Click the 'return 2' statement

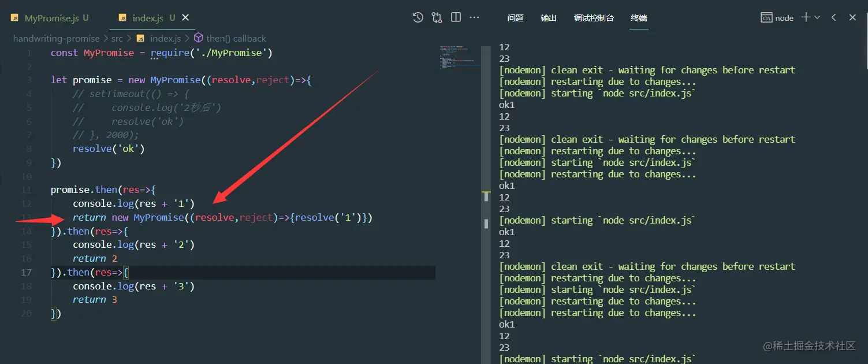pos(95,258)
